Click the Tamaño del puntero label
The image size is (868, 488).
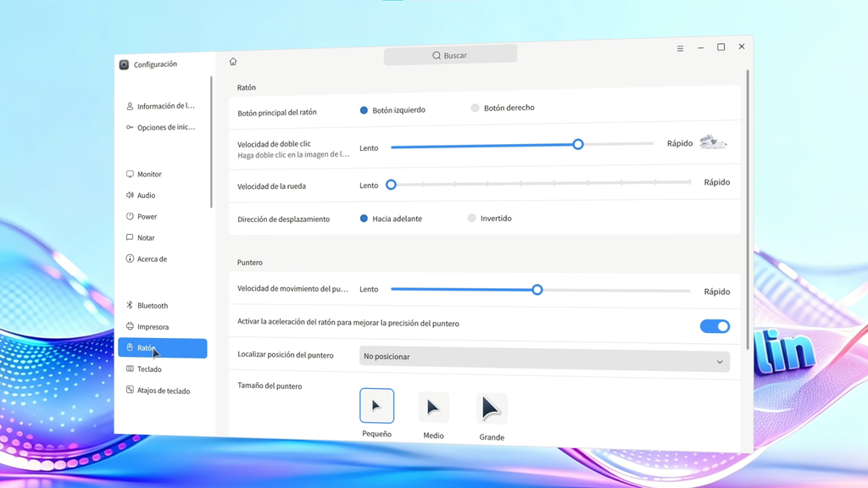coord(270,385)
